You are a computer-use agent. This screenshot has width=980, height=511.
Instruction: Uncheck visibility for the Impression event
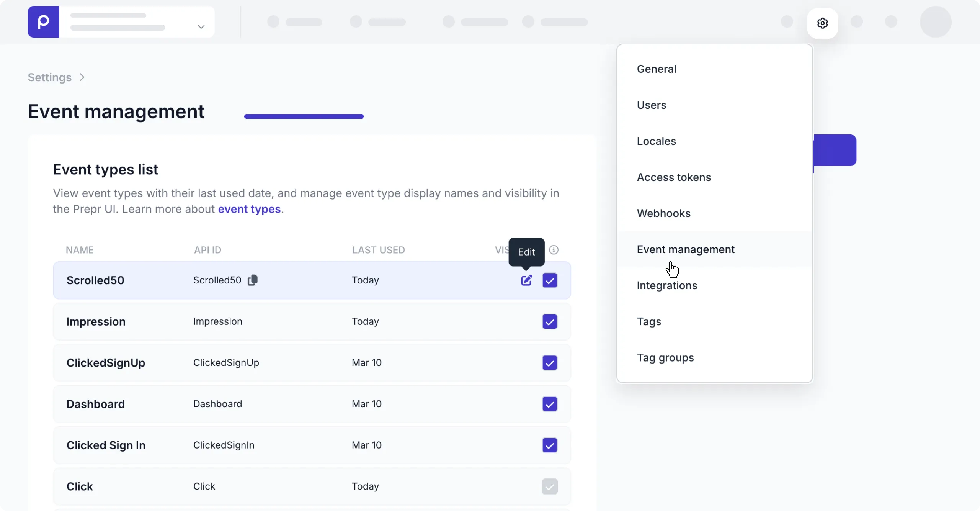pyautogui.click(x=550, y=321)
